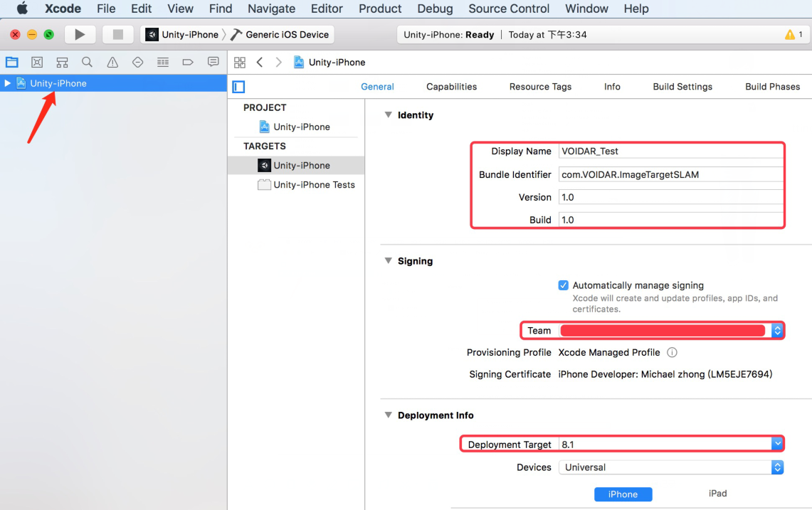This screenshot has height=510, width=812.
Task: Click the Unity-iPhone: Ready status text
Action: pyautogui.click(x=449, y=35)
